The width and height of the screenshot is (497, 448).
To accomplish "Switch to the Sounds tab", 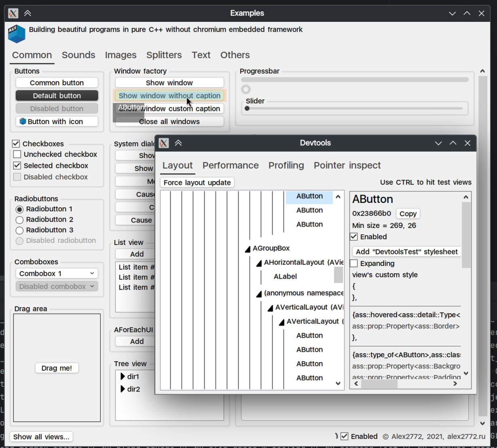I will click(78, 55).
